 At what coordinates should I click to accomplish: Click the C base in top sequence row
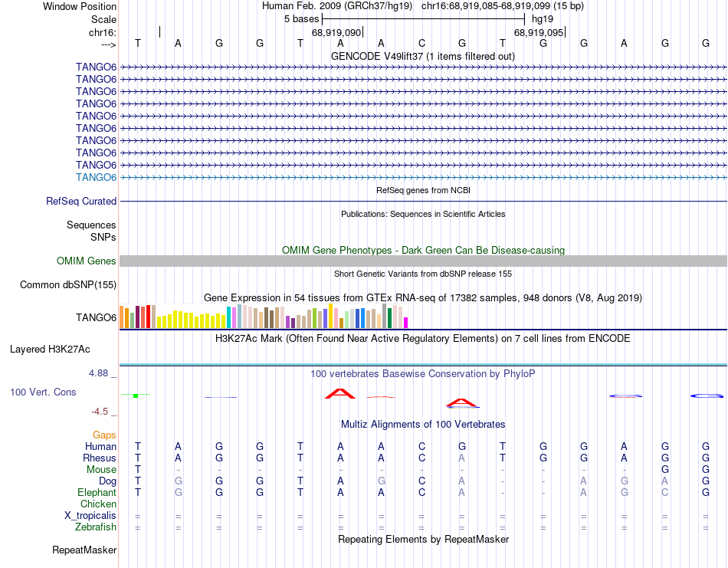pos(421,43)
